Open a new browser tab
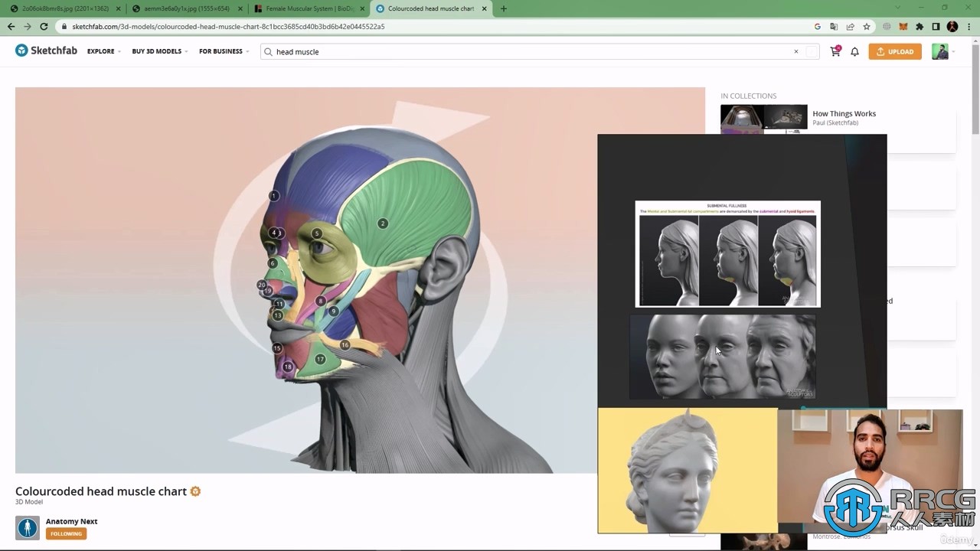The height and width of the screenshot is (551, 980). click(503, 8)
